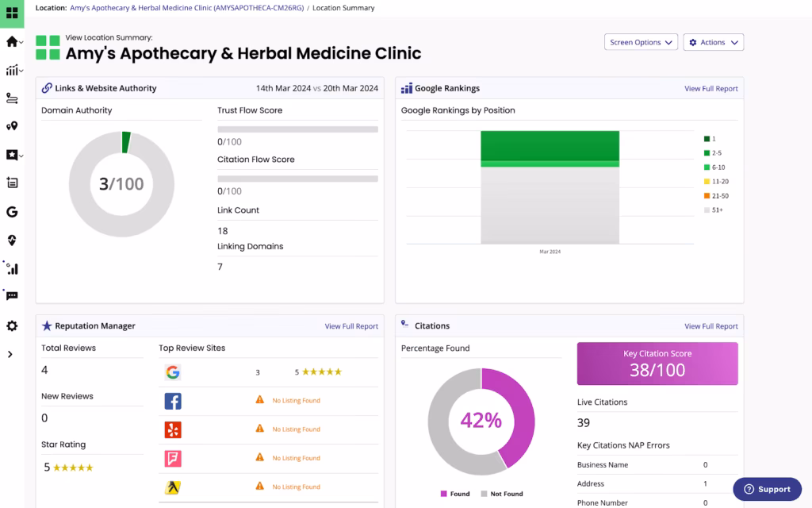812x508 pixels.
Task: Open the rankings chart icon in sidebar
Action: (x=11, y=70)
